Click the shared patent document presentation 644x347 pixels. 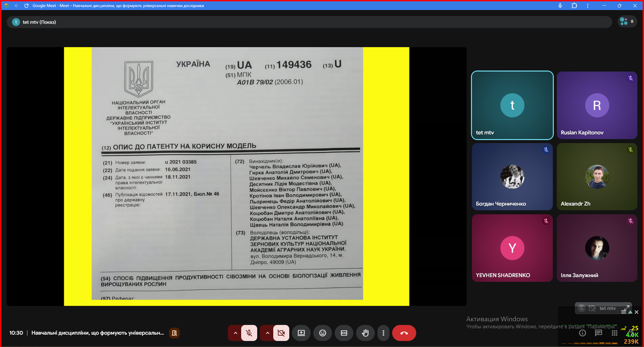pyautogui.click(x=236, y=177)
